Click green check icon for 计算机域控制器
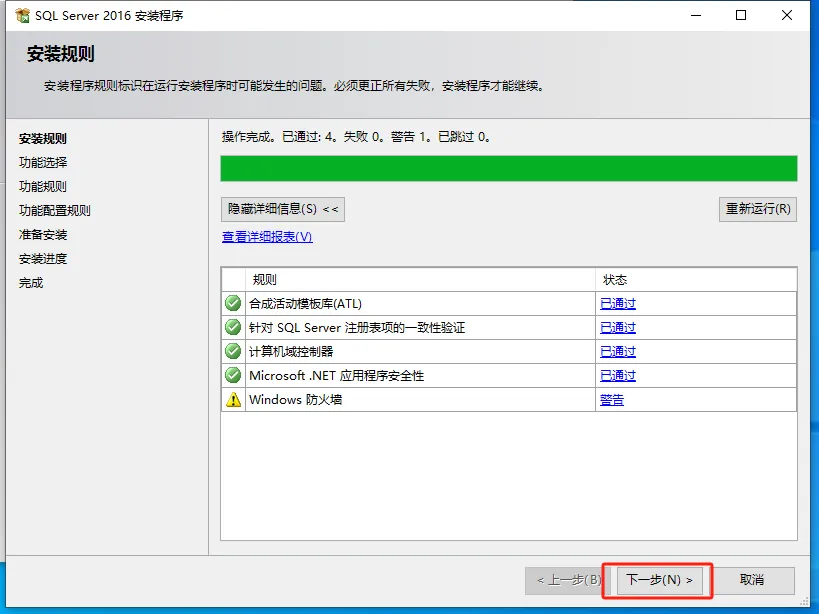The image size is (819, 614). coord(233,351)
